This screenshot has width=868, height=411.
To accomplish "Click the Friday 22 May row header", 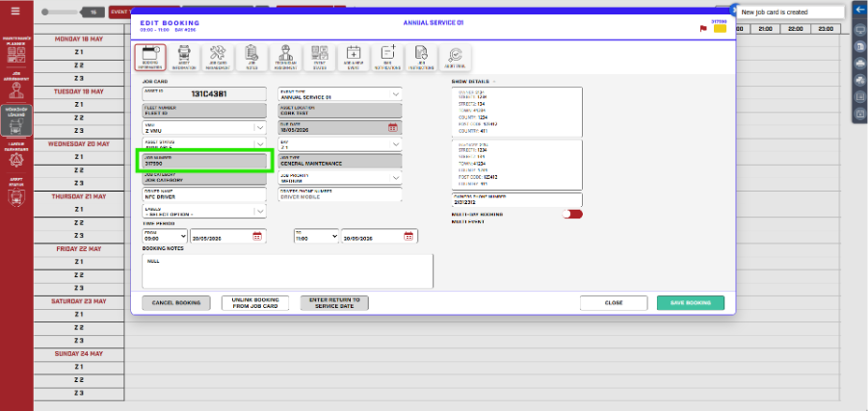I will [x=79, y=249].
